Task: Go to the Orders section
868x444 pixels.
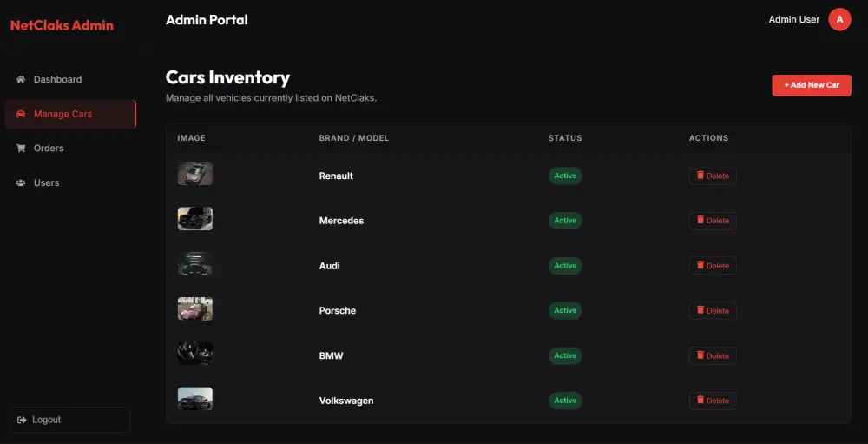Action: pyautogui.click(x=70, y=149)
